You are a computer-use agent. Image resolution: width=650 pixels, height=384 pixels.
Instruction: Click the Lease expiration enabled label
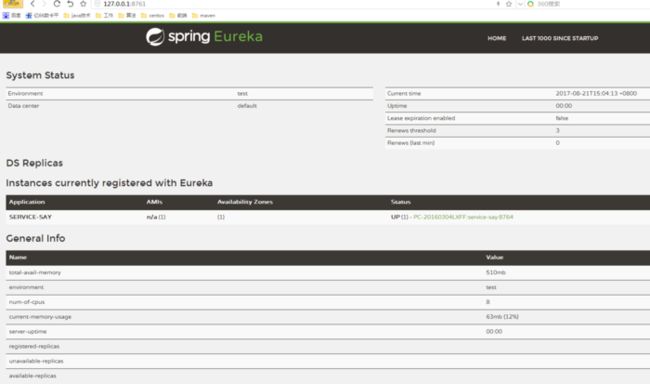coord(421,118)
